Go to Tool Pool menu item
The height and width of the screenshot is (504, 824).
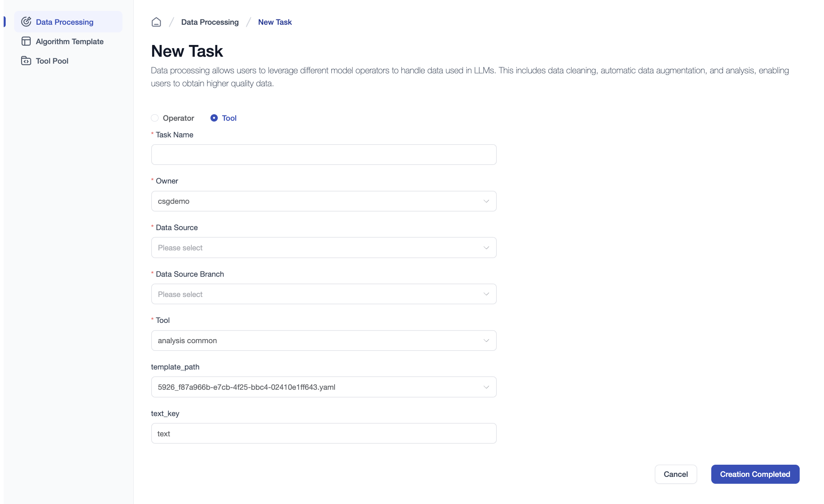tap(52, 61)
